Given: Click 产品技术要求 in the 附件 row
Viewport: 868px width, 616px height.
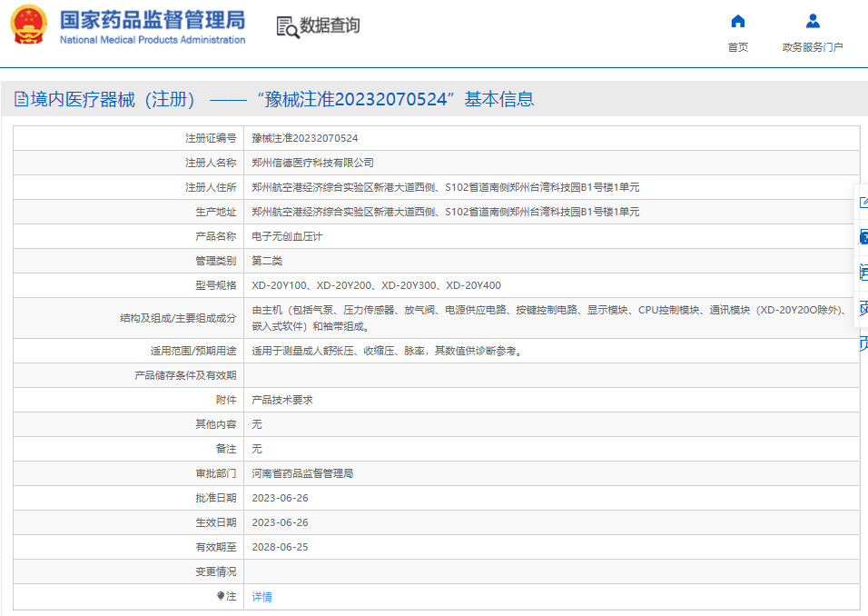Looking at the screenshot, I should point(282,400).
